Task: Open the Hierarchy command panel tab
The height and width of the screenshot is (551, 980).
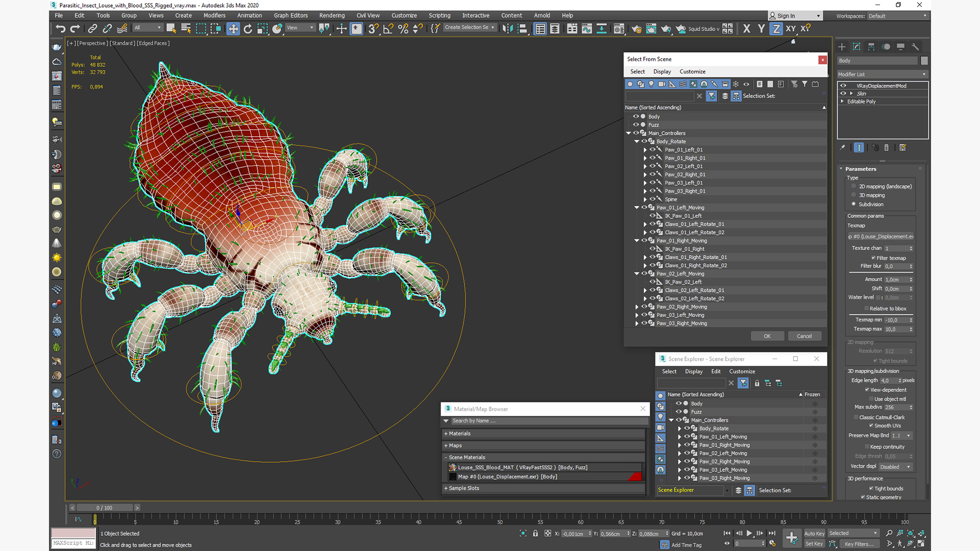Action: [x=871, y=47]
